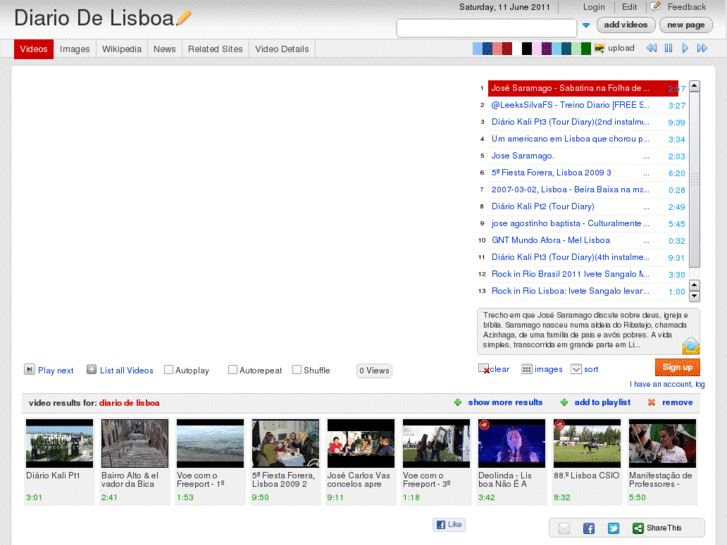Open the José Carlos Vasconcelos thumbnail
The image size is (727, 545).
361,443
